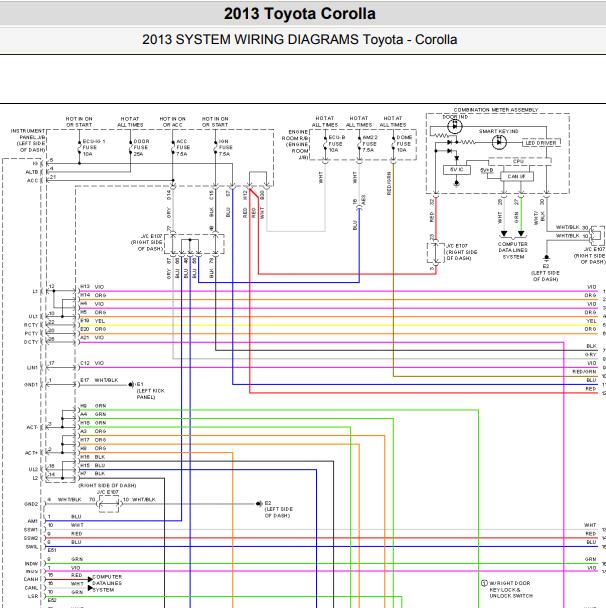The image size is (606, 608).
Task: Click "INSTRUMENT PANEL J/B (LEFT SIDE OF DASH)" label
Action: [x=28, y=140]
